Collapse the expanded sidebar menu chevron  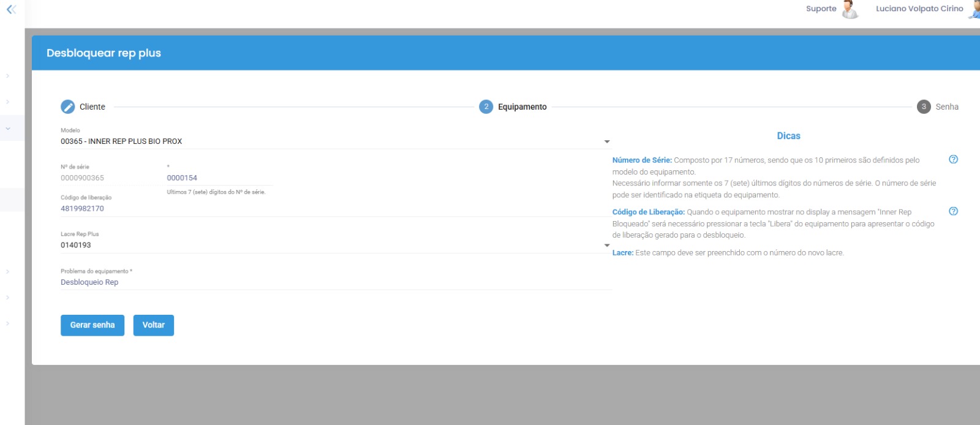click(x=8, y=129)
